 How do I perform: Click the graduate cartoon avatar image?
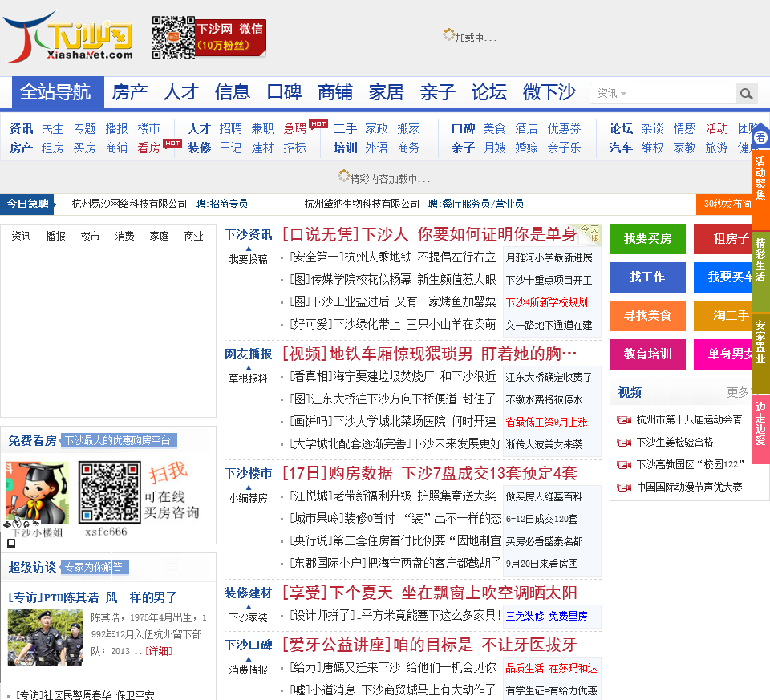click(x=38, y=492)
